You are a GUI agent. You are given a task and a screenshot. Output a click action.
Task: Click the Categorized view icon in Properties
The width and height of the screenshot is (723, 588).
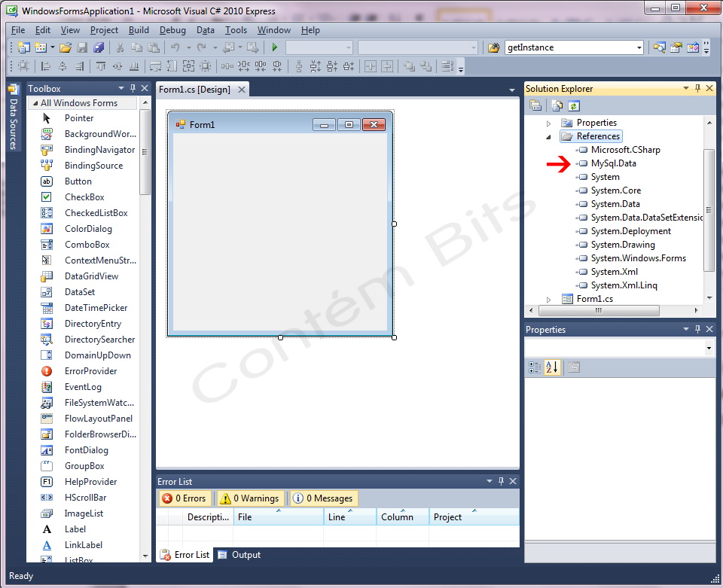[x=535, y=367]
